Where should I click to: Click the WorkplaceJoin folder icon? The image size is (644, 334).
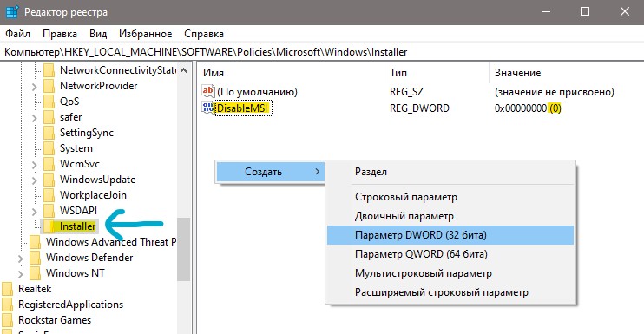click(49, 195)
